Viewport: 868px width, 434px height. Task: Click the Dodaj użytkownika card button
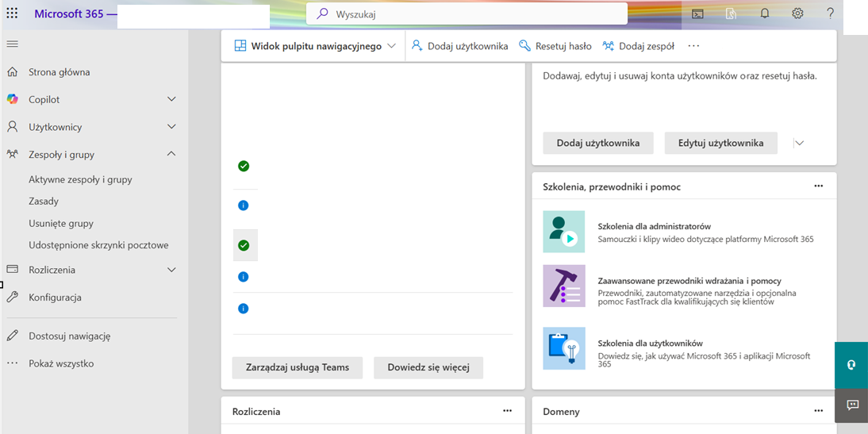598,143
